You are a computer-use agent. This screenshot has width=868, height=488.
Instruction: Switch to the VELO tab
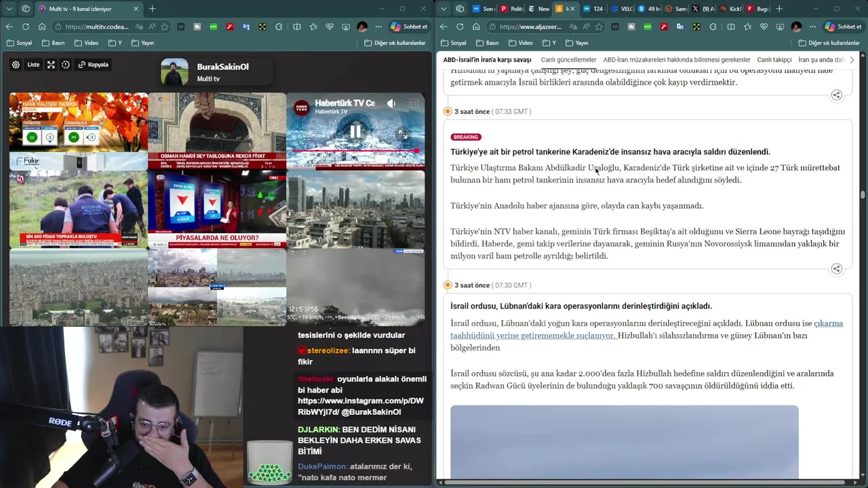click(x=622, y=9)
